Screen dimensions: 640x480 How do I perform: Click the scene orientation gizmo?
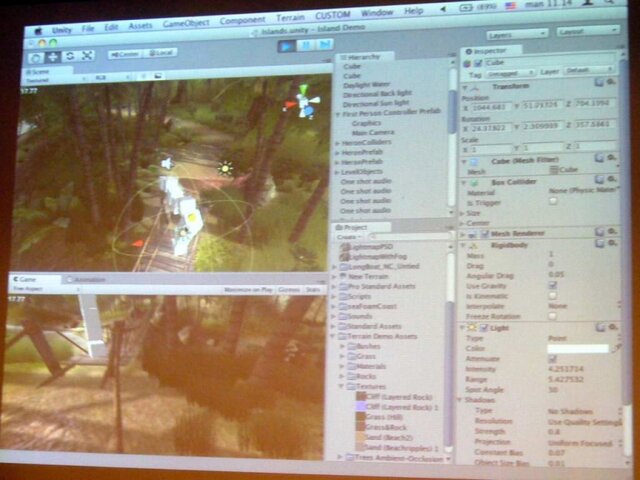coord(302,102)
